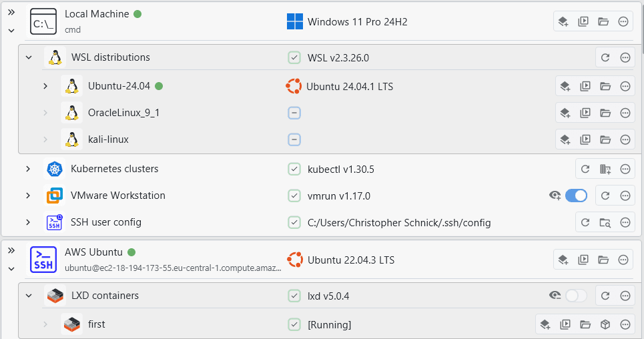Enable the LXD containers toggle switch
This screenshot has height=339, width=644.
575,295
